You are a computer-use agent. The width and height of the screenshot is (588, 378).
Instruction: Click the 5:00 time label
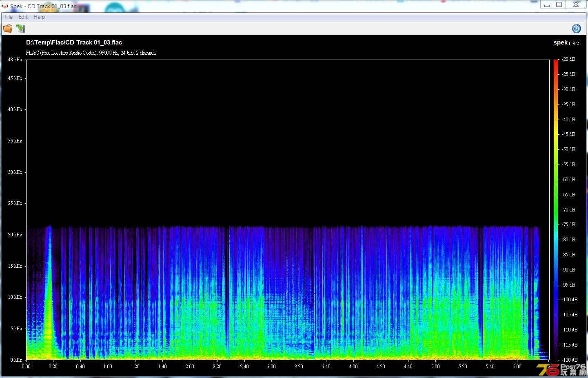click(x=435, y=367)
